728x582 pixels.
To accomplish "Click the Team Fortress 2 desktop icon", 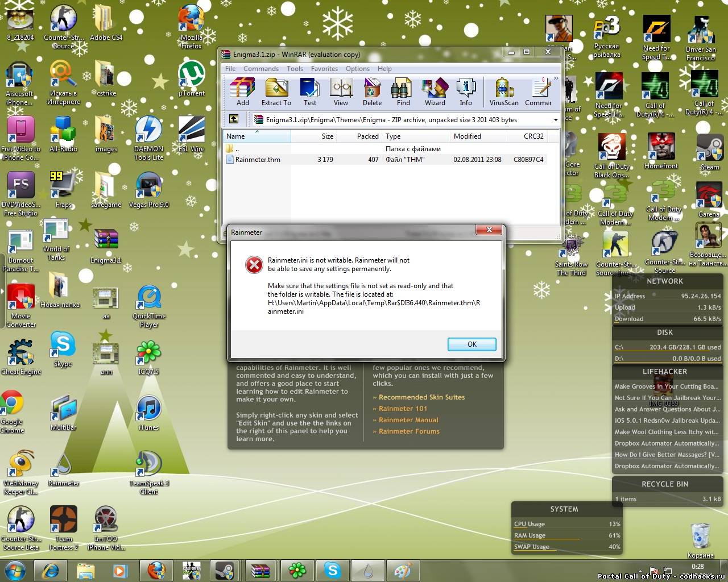I will 63,528.
